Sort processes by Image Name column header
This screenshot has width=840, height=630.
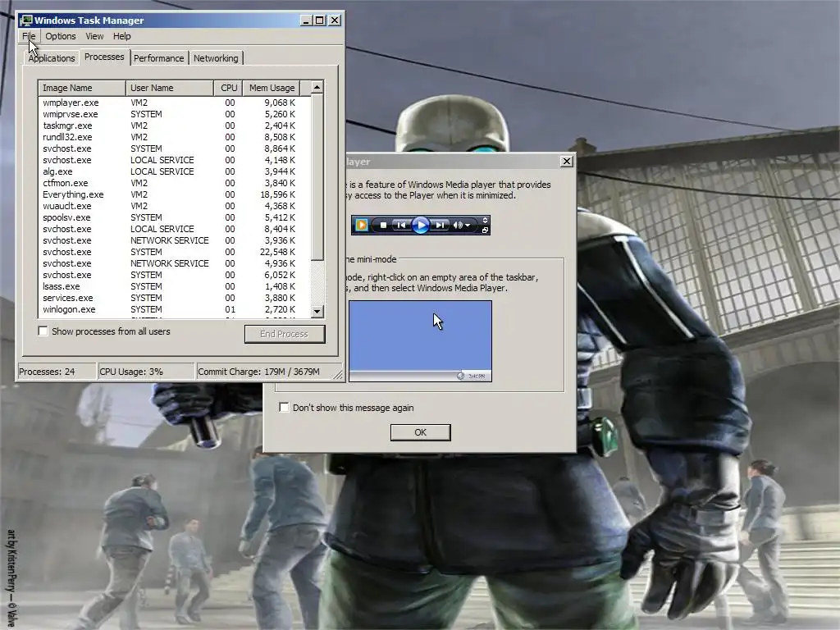tap(82, 88)
